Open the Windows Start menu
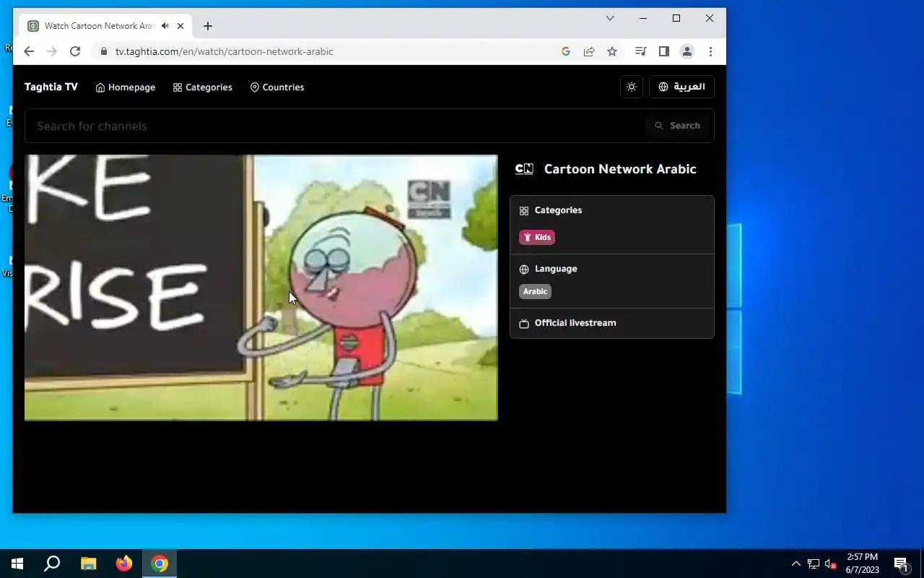The height and width of the screenshot is (578, 924). point(17,564)
